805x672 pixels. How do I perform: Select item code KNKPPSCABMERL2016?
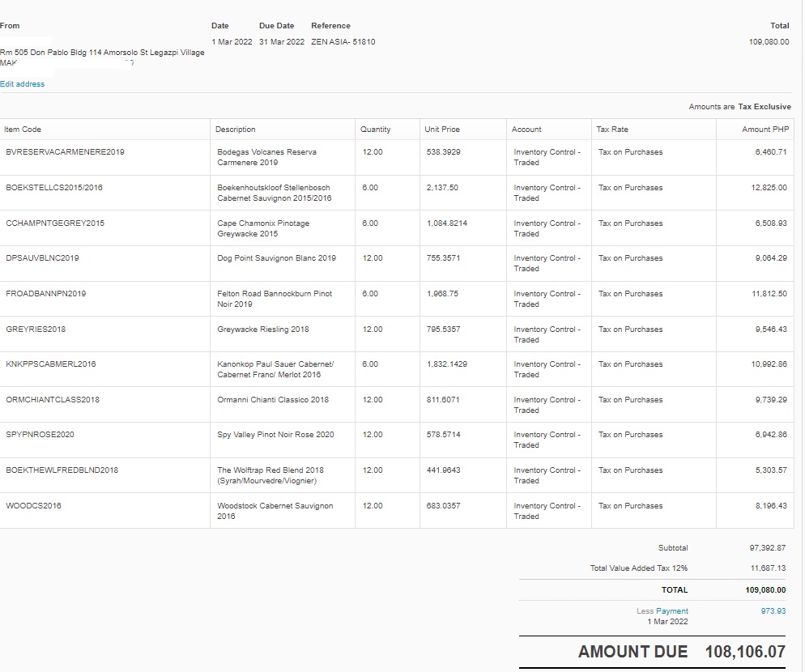tap(51, 364)
